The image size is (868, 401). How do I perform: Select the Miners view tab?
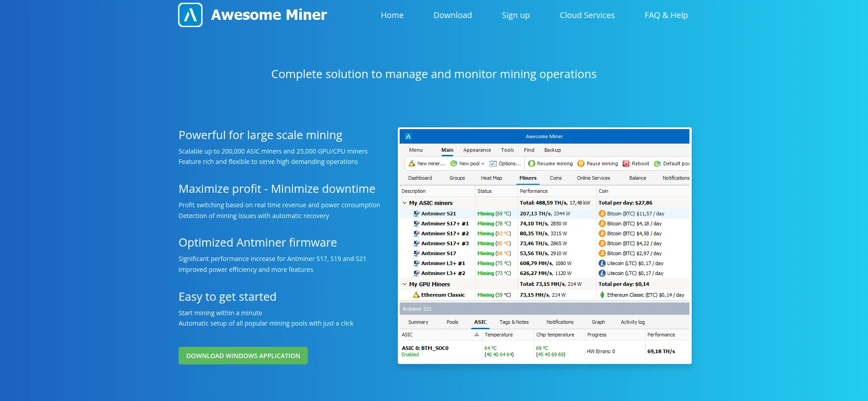point(528,178)
